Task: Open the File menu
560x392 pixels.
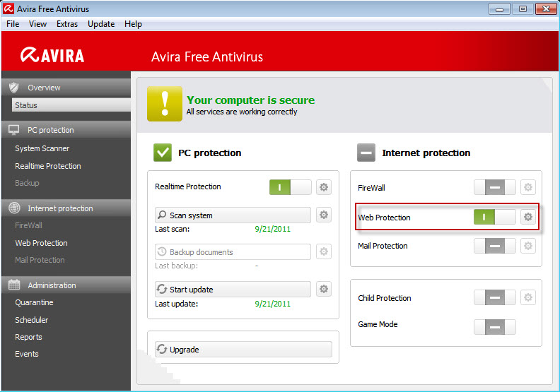Action: pos(13,24)
